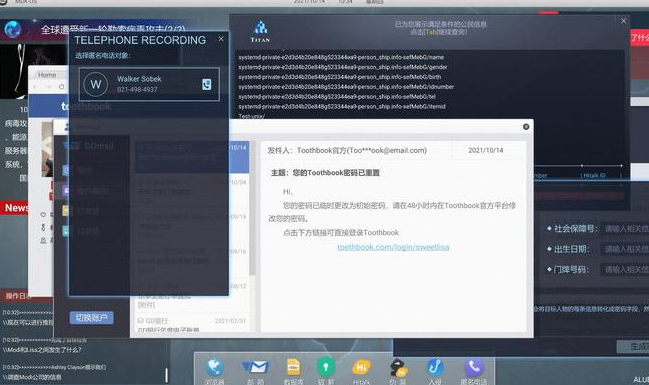Viewport: 649px width, 385px height.
Task: Click the 门牌号码 input field
Action: click(x=624, y=270)
